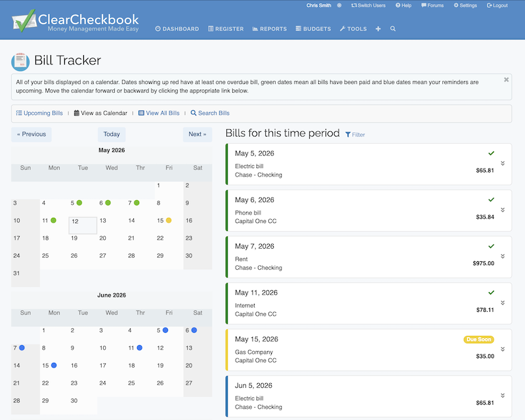
Task: Click the blue dot on June 6
Action: pos(194,330)
